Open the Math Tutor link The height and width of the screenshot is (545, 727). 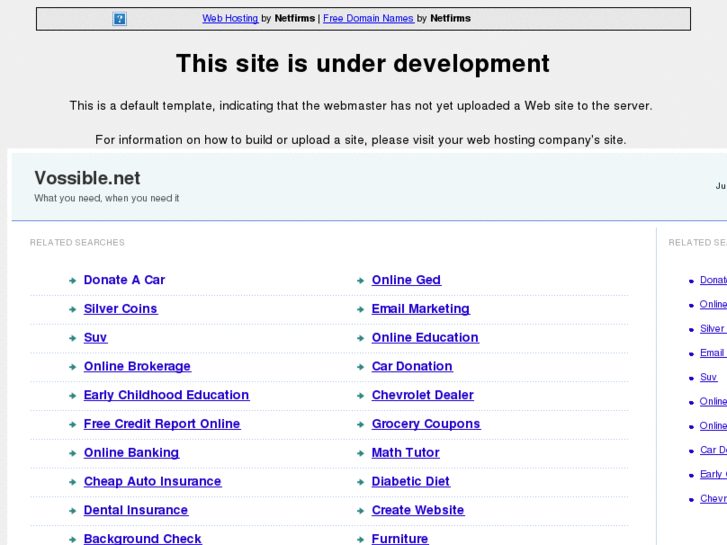pyautogui.click(x=406, y=452)
